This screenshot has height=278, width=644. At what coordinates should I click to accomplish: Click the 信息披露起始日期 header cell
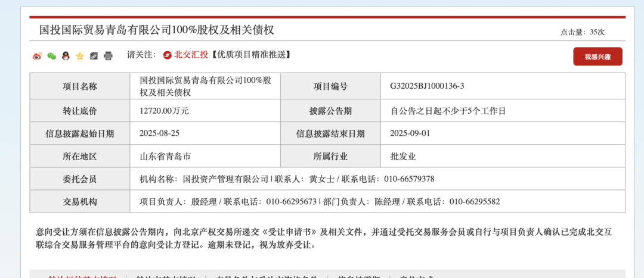80,134
